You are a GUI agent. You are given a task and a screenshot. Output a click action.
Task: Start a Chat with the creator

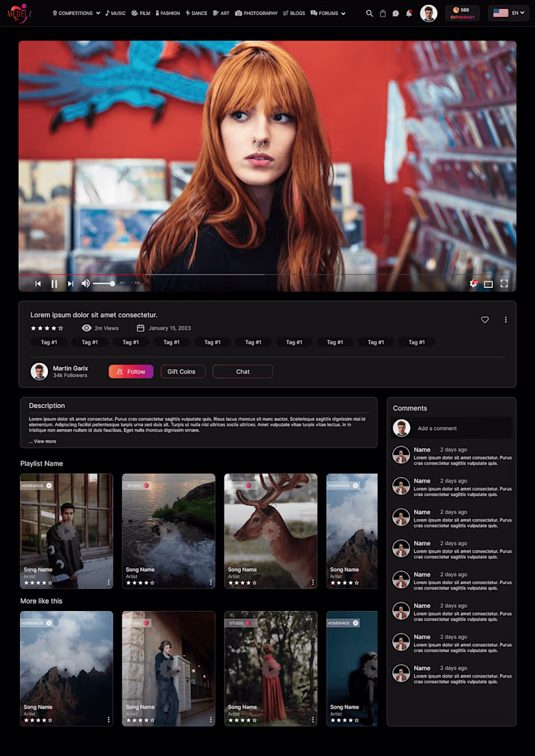(x=242, y=371)
